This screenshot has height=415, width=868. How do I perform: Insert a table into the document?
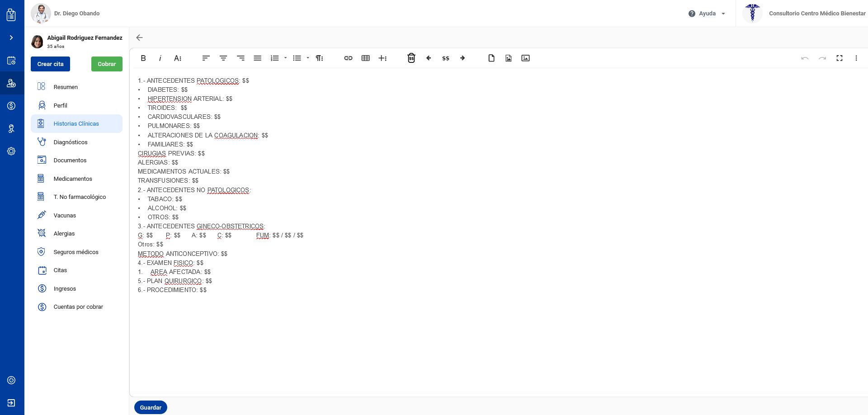(x=366, y=58)
